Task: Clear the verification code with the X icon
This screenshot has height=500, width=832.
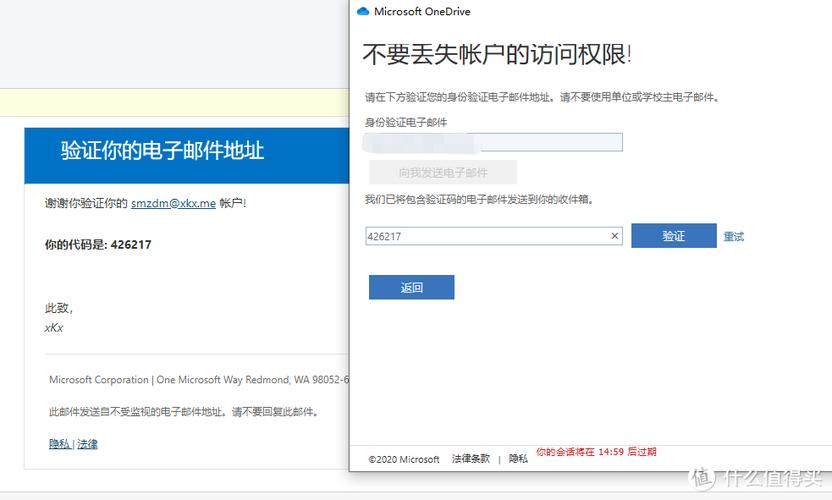Action: [x=614, y=236]
